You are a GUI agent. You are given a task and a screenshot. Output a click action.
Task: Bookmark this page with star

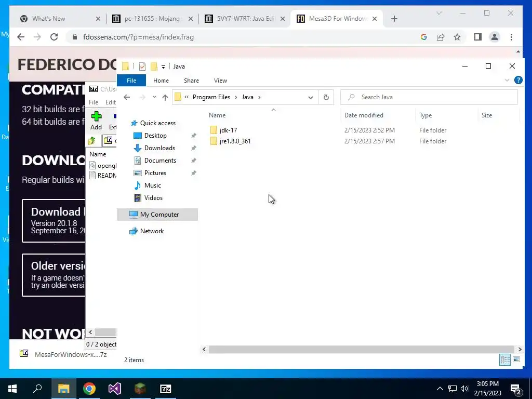[x=457, y=37]
